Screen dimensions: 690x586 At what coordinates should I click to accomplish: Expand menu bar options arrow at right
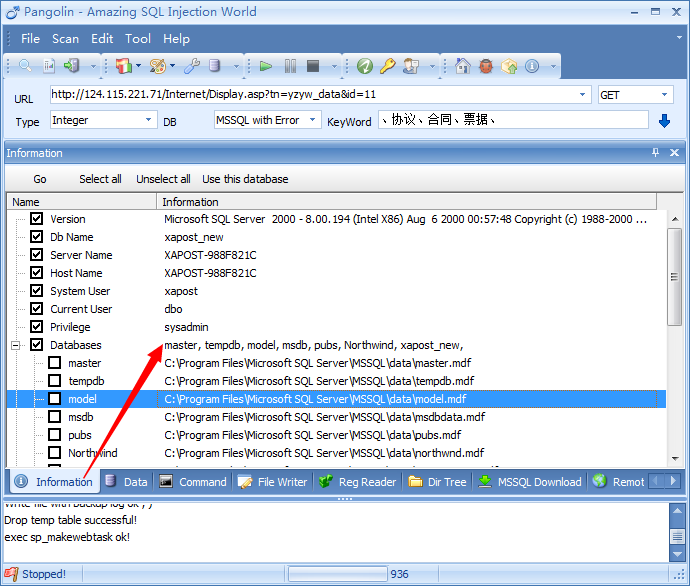(x=679, y=38)
